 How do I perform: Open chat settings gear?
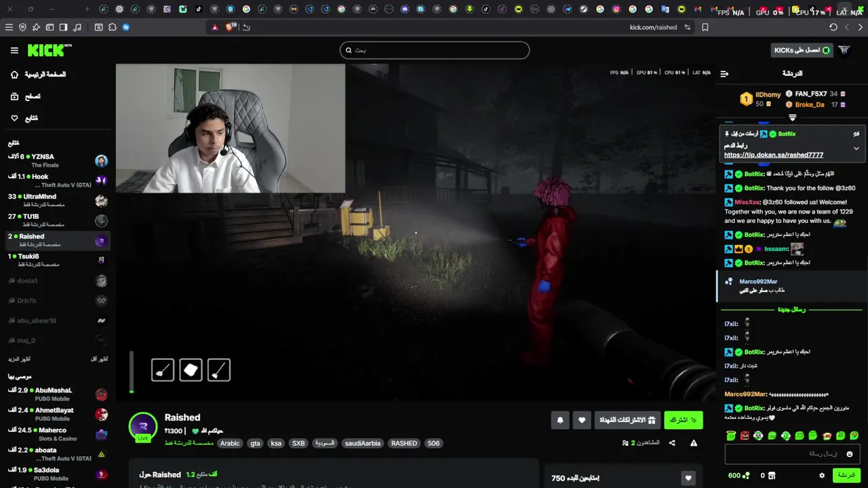coord(822,476)
